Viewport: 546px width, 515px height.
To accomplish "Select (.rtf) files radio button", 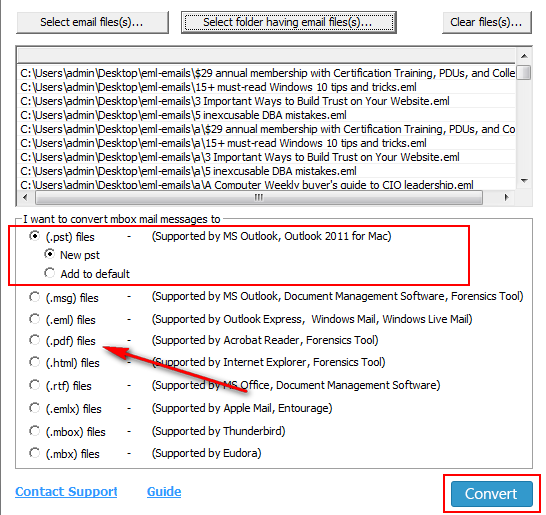I will coord(34,385).
